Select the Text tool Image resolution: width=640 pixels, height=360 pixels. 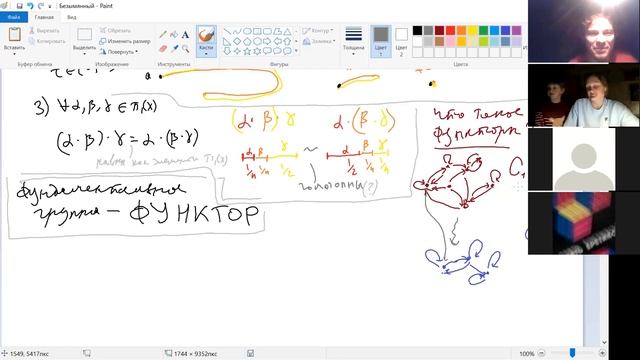tap(186, 35)
